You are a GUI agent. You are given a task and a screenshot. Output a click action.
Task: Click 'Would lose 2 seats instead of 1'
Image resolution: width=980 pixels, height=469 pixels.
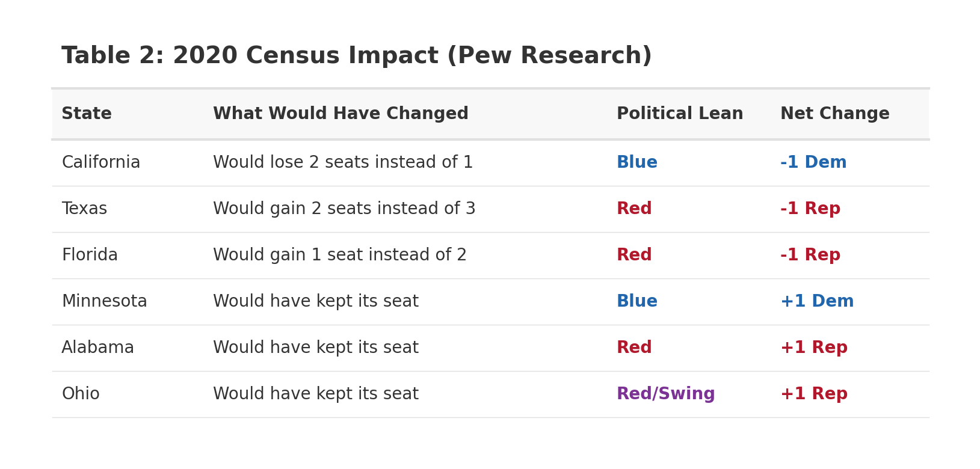point(343,162)
